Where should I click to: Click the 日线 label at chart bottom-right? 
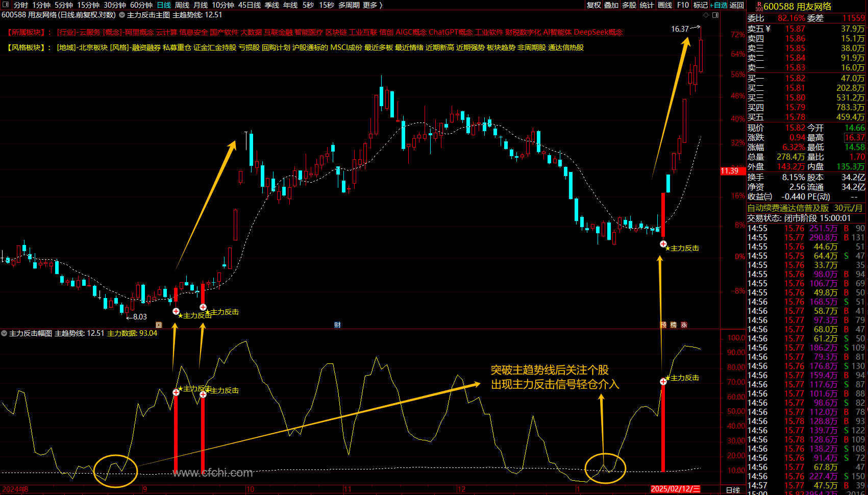pyautogui.click(x=733, y=490)
